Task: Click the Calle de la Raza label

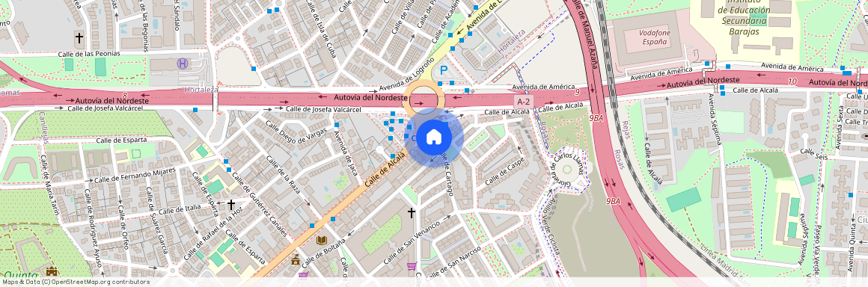Action: click(x=284, y=175)
